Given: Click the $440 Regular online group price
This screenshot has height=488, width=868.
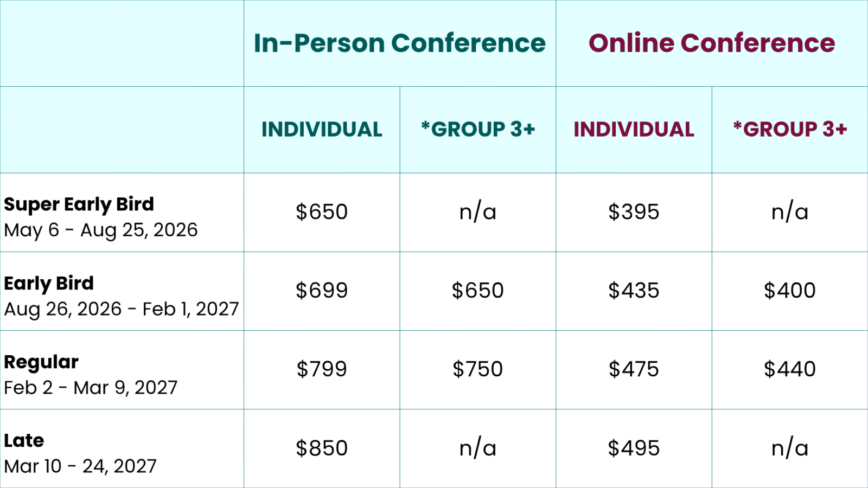Looking at the screenshot, I should coord(790,369).
